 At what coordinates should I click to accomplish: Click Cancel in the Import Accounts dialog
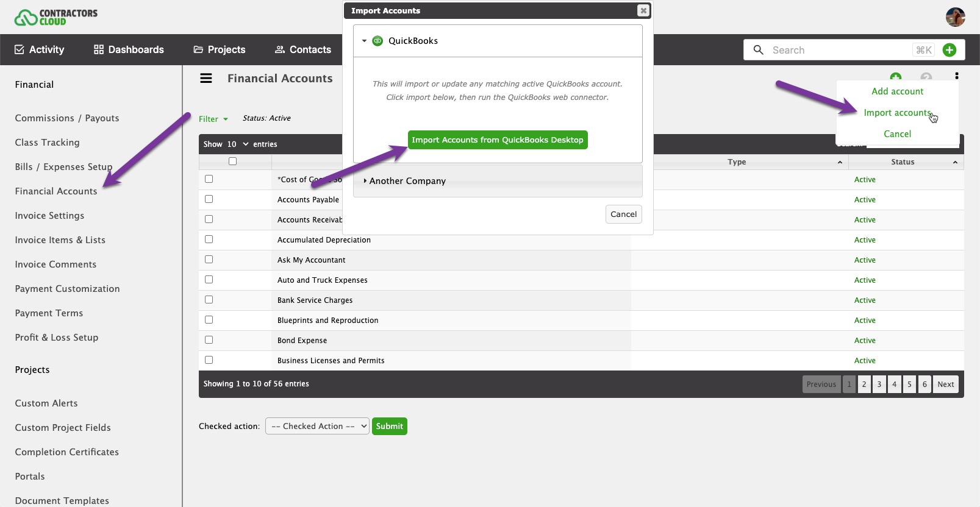pyautogui.click(x=623, y=214)
